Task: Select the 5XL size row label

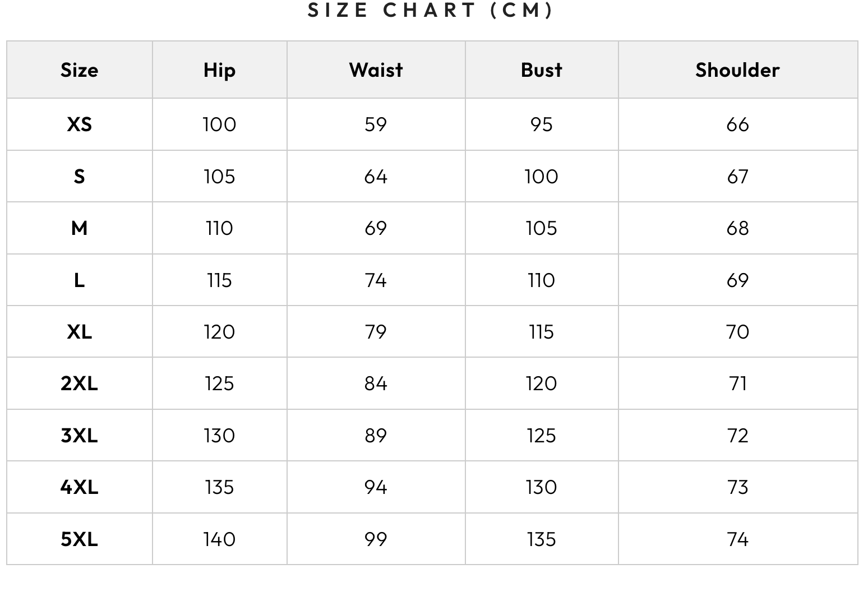Action: (x=79, y=539)
